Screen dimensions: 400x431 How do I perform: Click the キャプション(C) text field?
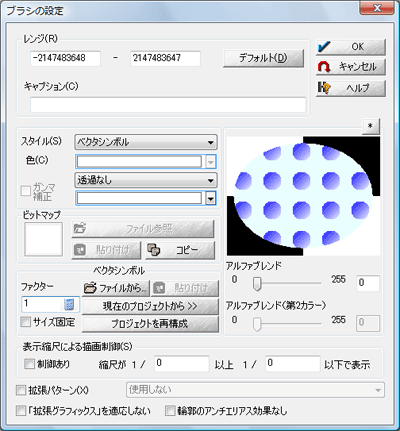click(x=168, y=105)
